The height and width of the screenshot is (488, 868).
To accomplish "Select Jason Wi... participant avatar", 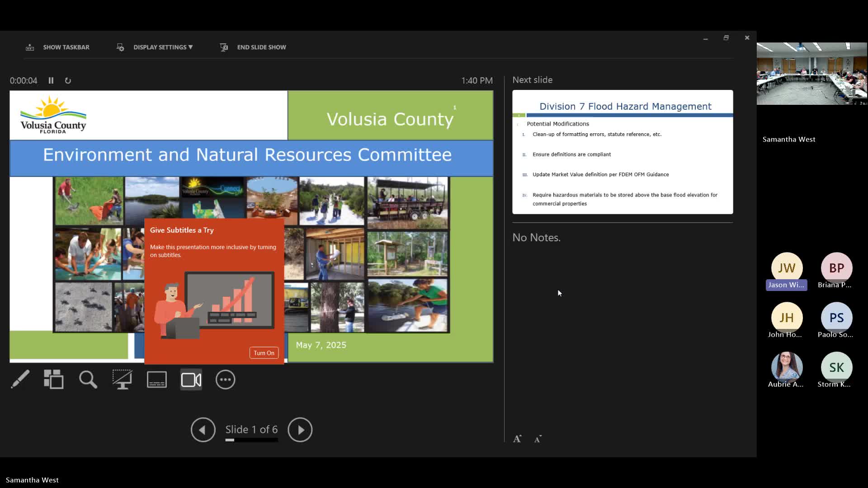I will point(787,268).
